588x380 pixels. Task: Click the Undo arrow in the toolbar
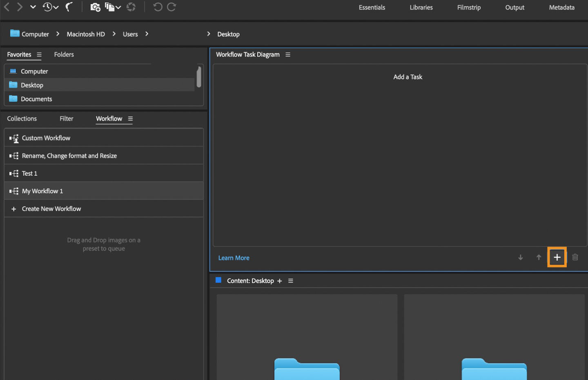click(158, 7)
